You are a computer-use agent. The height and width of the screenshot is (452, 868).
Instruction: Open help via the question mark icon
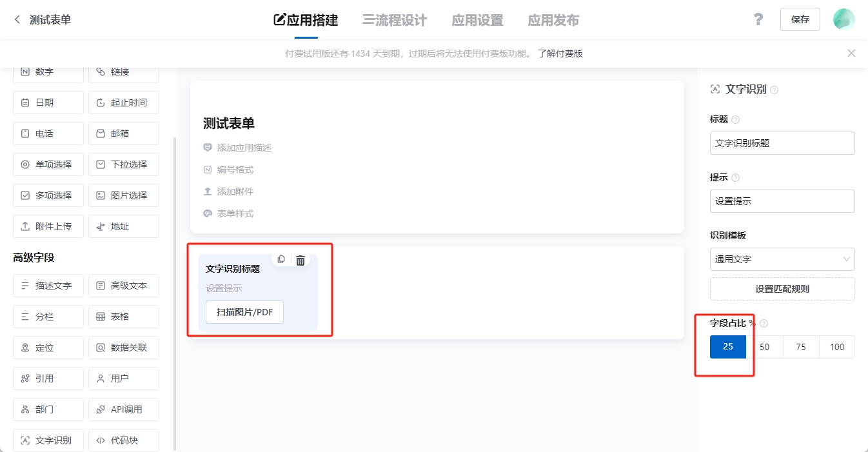click(x=758, y=19)
